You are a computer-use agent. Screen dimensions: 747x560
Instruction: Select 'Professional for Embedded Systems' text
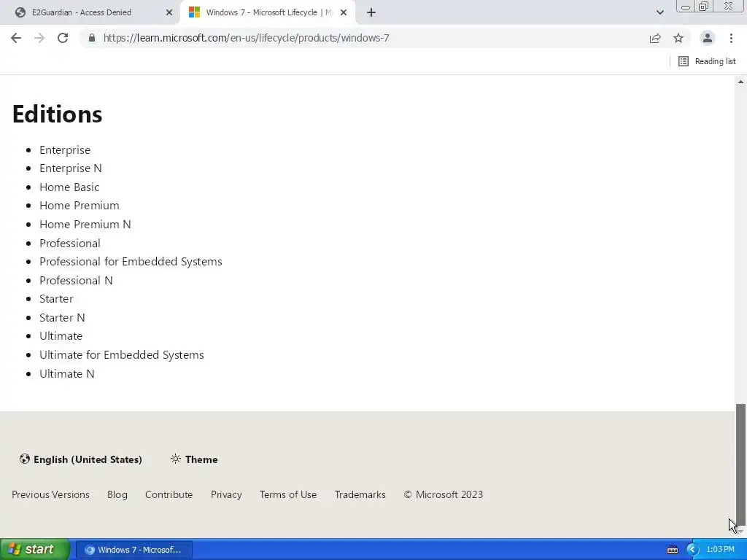[131, 262]
